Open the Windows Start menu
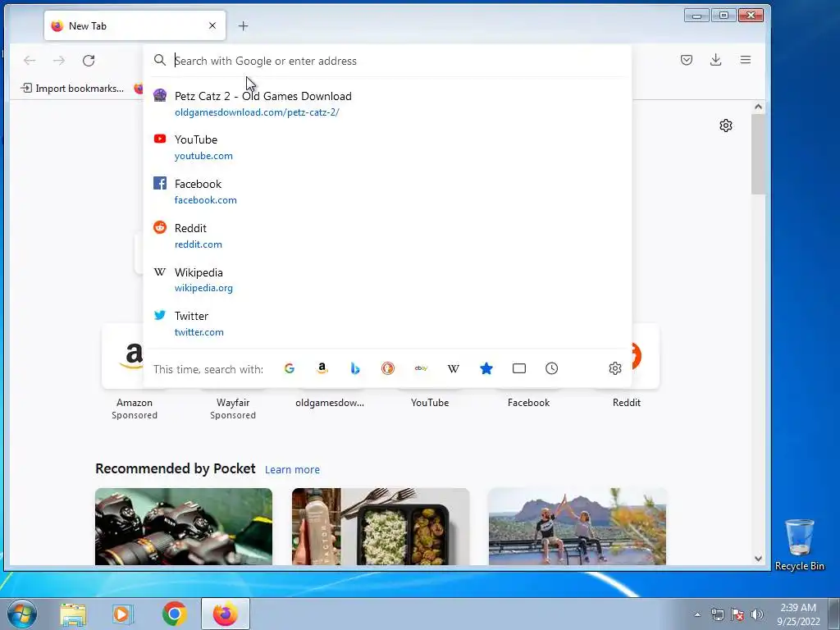This screenshot has width=840, height=630. 22,614
